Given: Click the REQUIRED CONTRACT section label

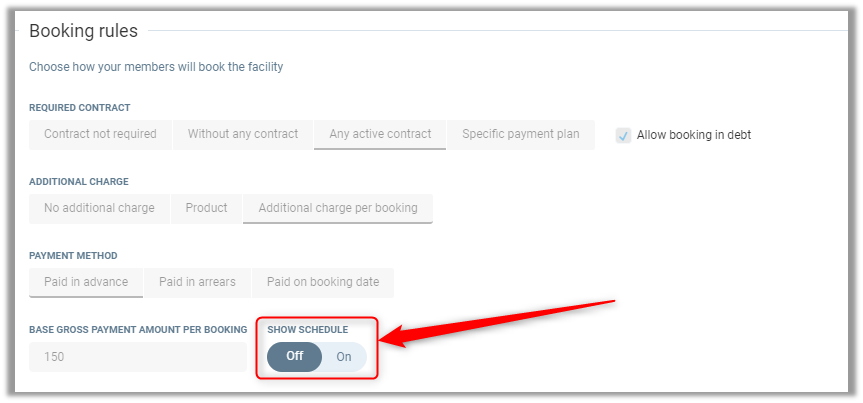Looking at the screenshot, I should [x=80, y=107].
